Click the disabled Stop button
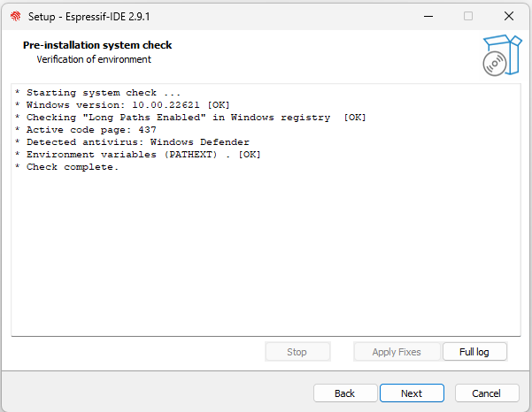This screenshot has width=532, height=412. tap(297, 352)
